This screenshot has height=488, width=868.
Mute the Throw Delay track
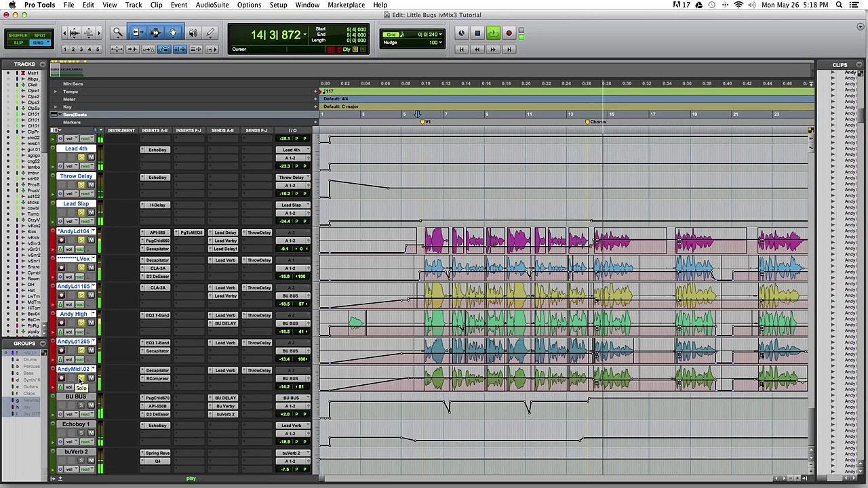click(92, 185)
